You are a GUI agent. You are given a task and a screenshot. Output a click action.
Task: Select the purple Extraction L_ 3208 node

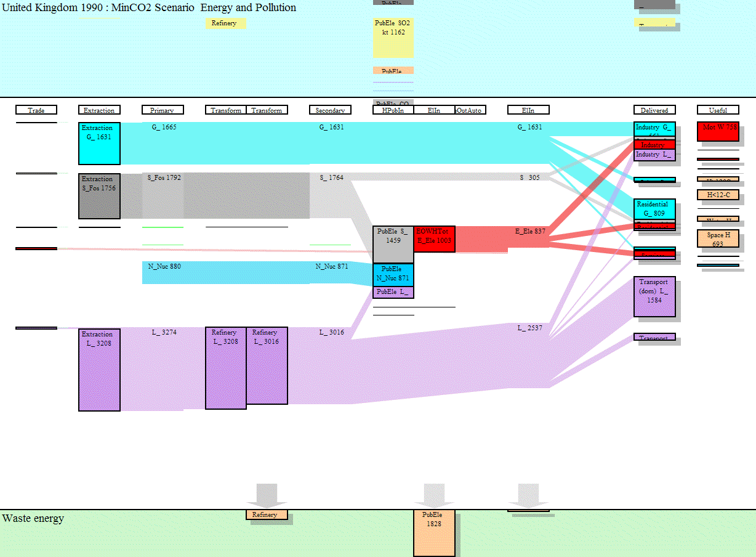(100, 370)
